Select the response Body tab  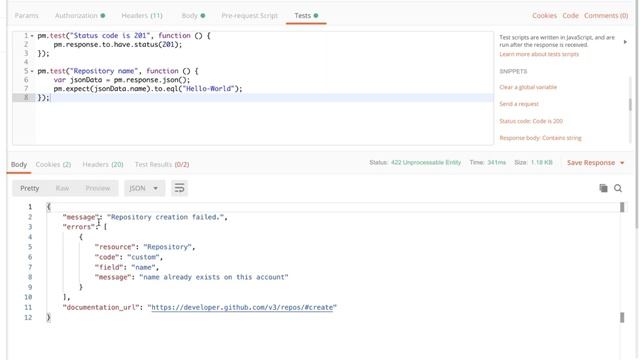(x=19, y=164)
